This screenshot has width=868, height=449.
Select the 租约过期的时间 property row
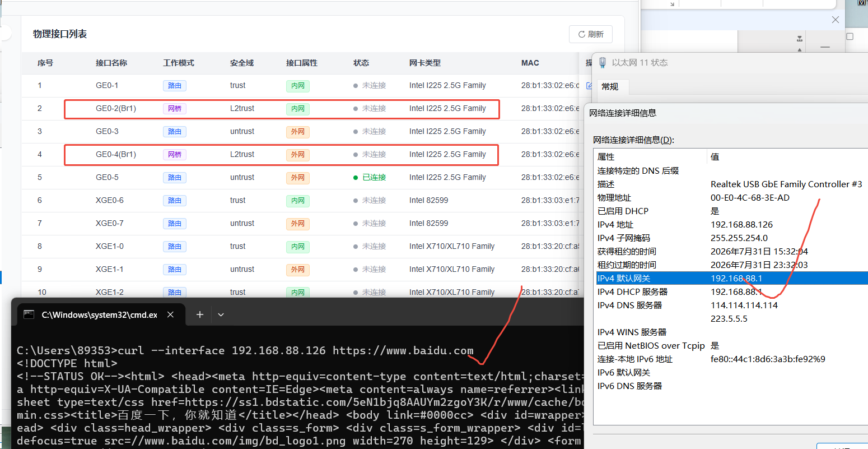coord(731,265)
